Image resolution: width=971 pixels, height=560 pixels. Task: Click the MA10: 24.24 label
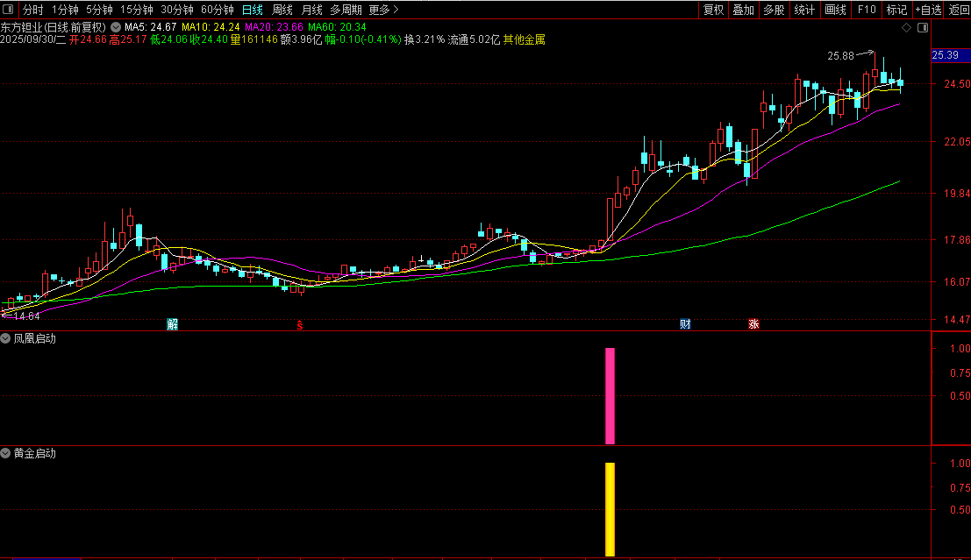[211, 27]
